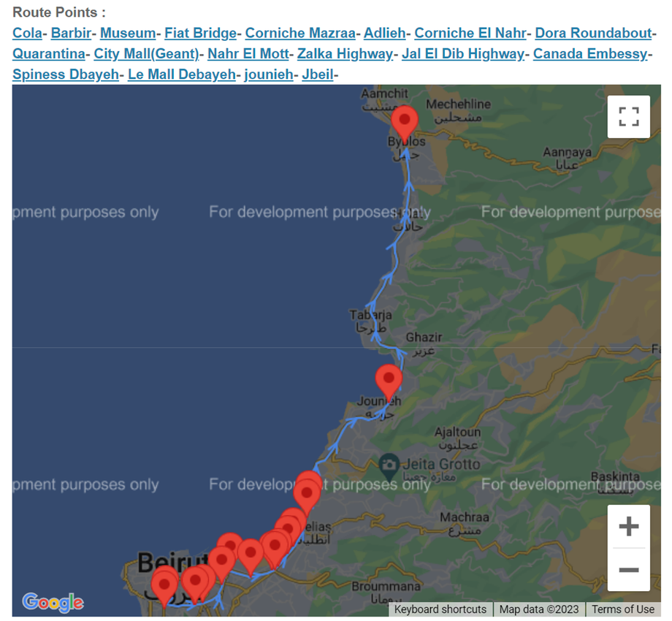672x621 pixels.
Task: Select the Jal El Dib Highway link
Action: [463, 53]
